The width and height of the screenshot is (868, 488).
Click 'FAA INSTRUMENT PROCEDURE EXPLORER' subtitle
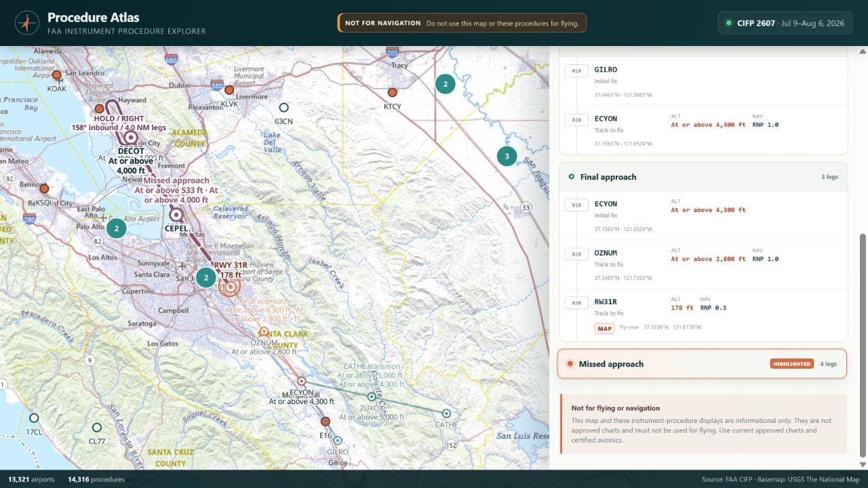127,31
